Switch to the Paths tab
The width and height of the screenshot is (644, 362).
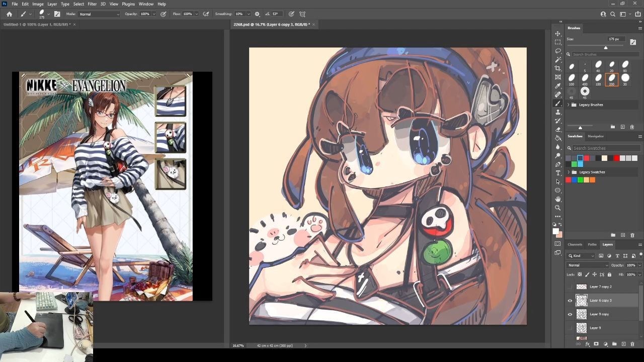point(592,244)
